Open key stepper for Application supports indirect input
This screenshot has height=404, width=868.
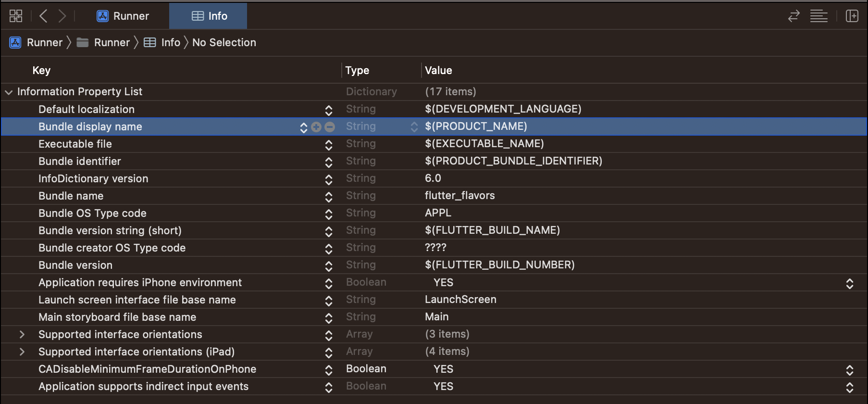pyautogui.click(x=329, y=387)
